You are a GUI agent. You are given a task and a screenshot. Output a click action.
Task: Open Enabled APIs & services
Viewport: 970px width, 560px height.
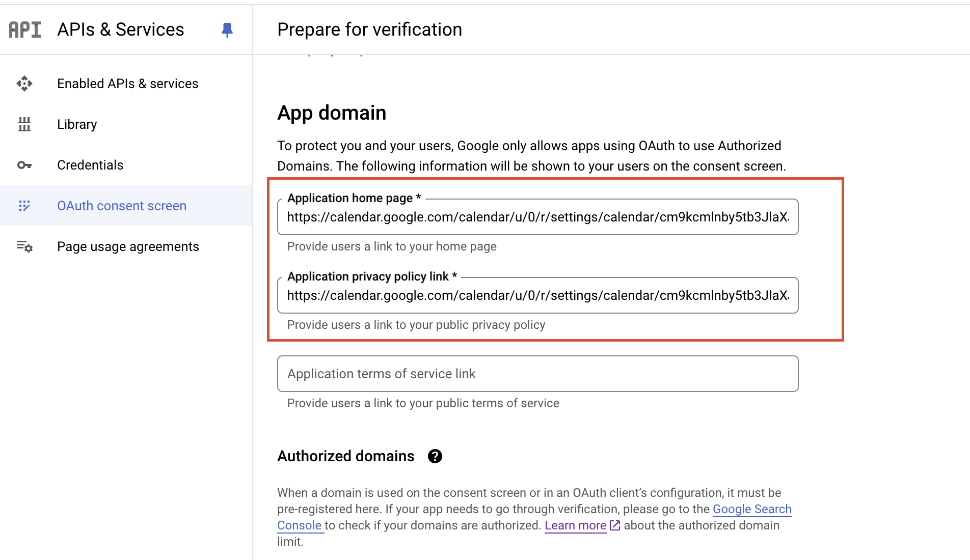[126, 83]
